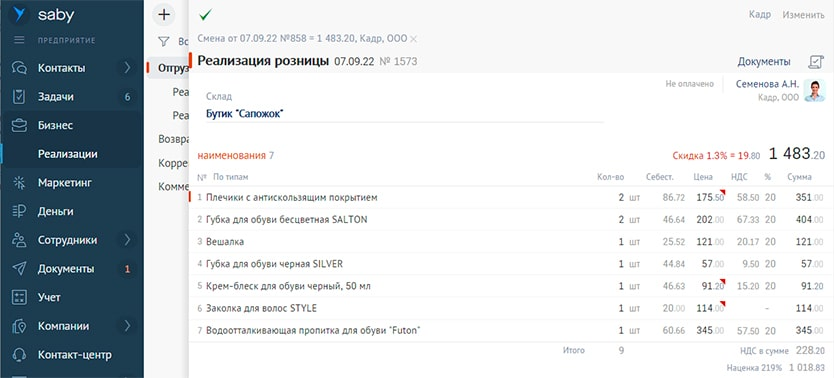Click the Saby logo icon

point(20,14)
